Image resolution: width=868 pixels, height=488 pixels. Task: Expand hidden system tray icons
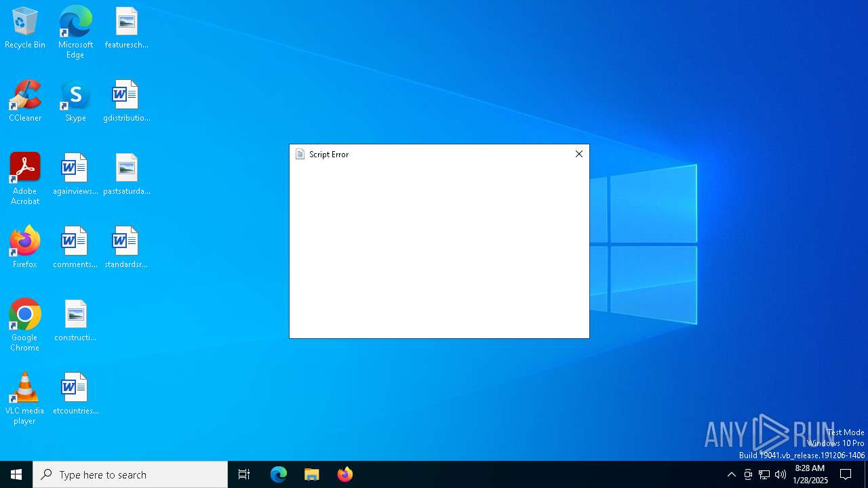click(x=731, y=474)
